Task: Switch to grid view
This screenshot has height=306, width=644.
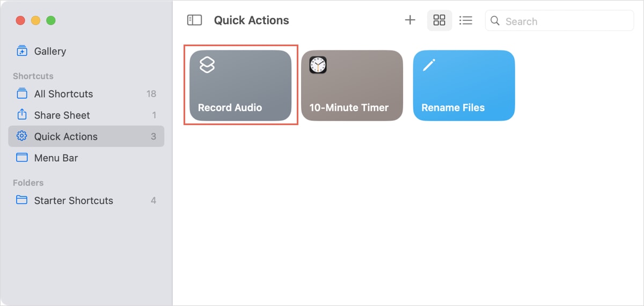Action: point(440,20)
